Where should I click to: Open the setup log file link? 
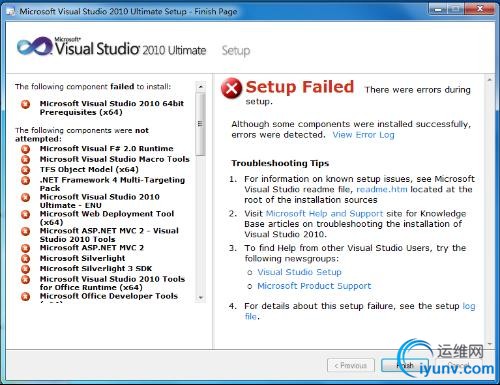(469, 306)
